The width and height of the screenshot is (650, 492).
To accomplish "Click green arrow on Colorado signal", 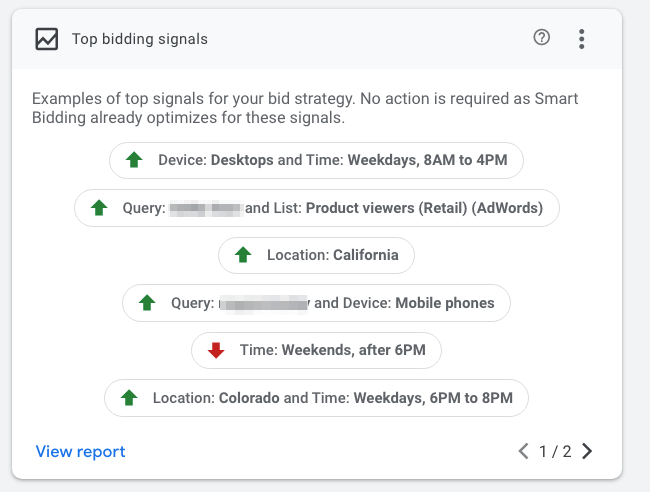I will [128, 397].
